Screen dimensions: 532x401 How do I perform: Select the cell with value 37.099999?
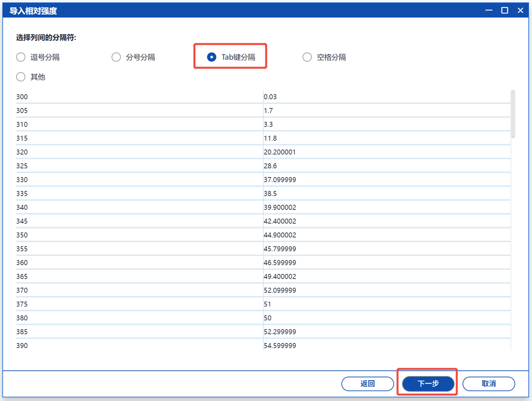tap(280, 180)
